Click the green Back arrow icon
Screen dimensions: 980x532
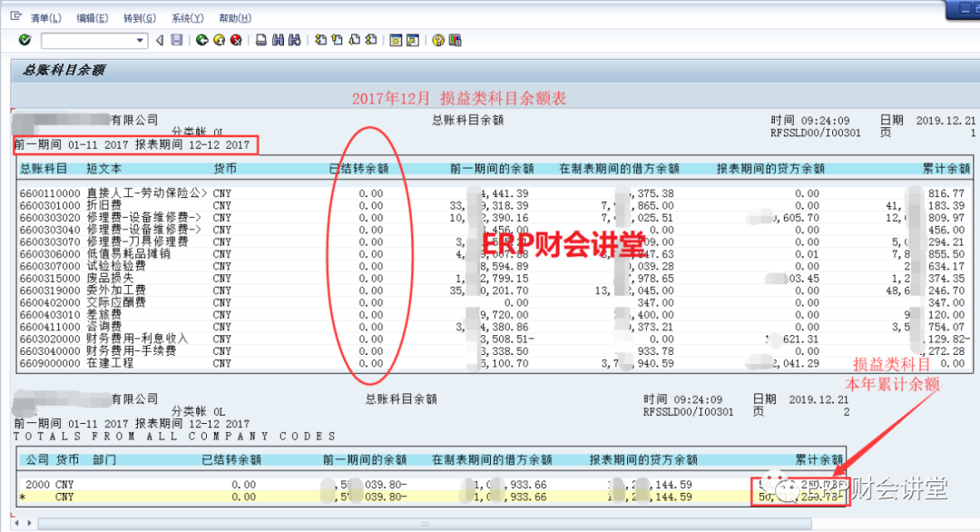202,40
